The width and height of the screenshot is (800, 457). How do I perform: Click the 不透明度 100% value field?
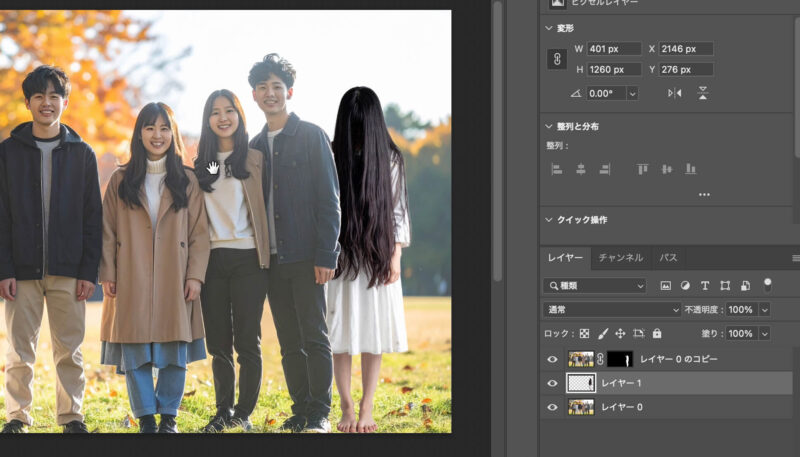click(742, 310)
